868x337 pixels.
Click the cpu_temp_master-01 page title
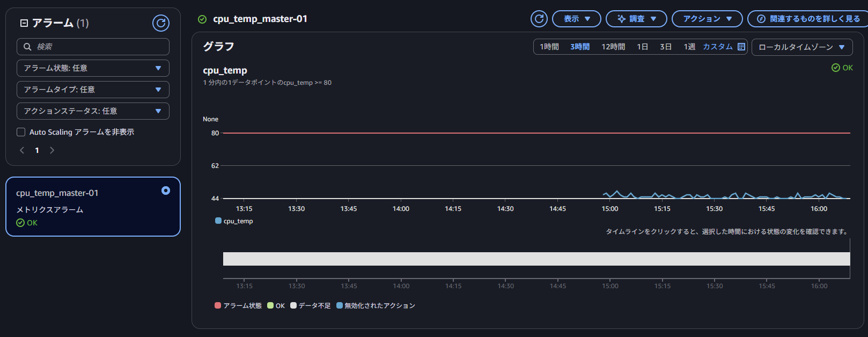260,19
